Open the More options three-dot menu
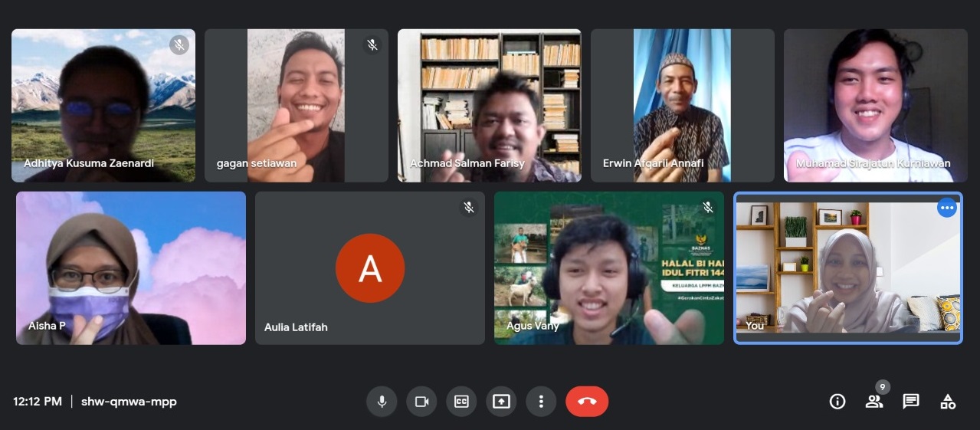 click(541, 402)
